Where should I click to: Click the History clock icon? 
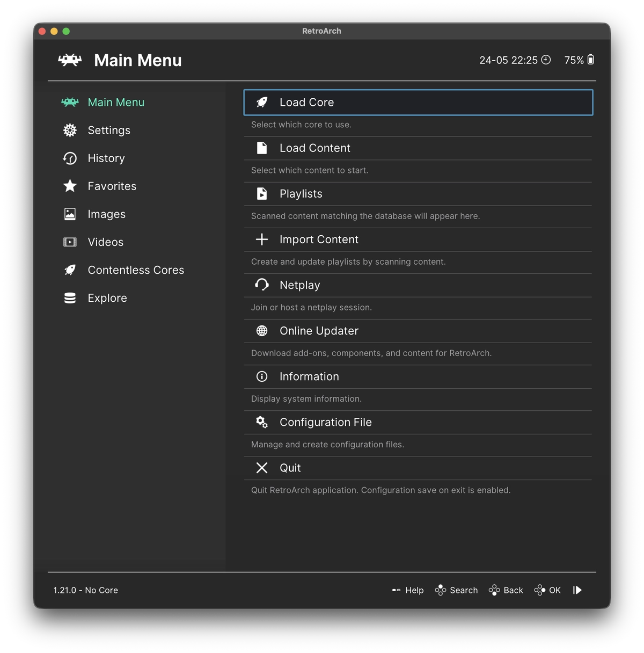click(70, 158)
